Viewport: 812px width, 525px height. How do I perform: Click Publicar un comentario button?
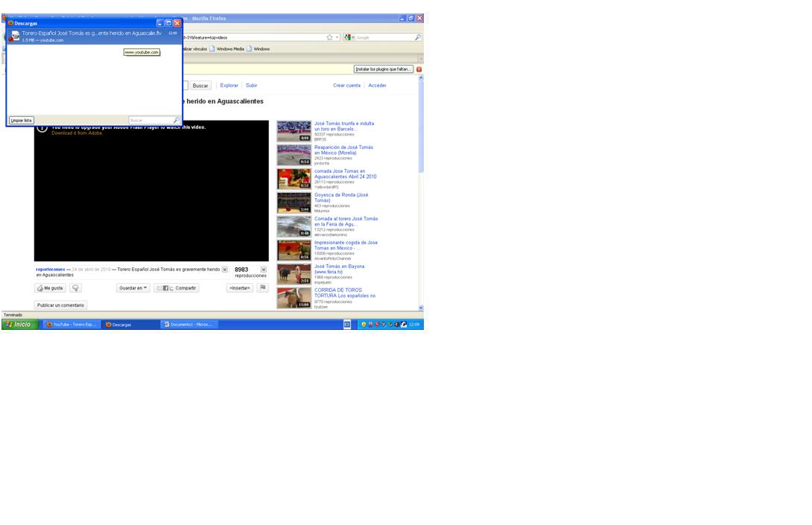60,305
